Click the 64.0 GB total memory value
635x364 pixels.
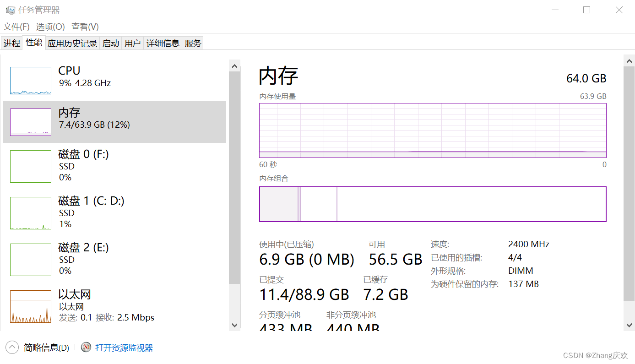586,78
